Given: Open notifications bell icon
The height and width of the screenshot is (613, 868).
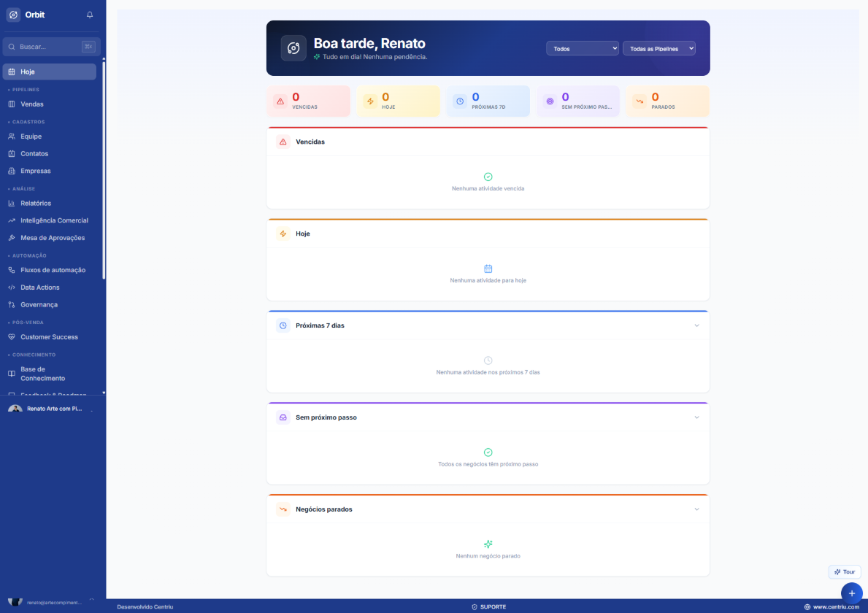Looking at the screenshot, I should point(90,15).
